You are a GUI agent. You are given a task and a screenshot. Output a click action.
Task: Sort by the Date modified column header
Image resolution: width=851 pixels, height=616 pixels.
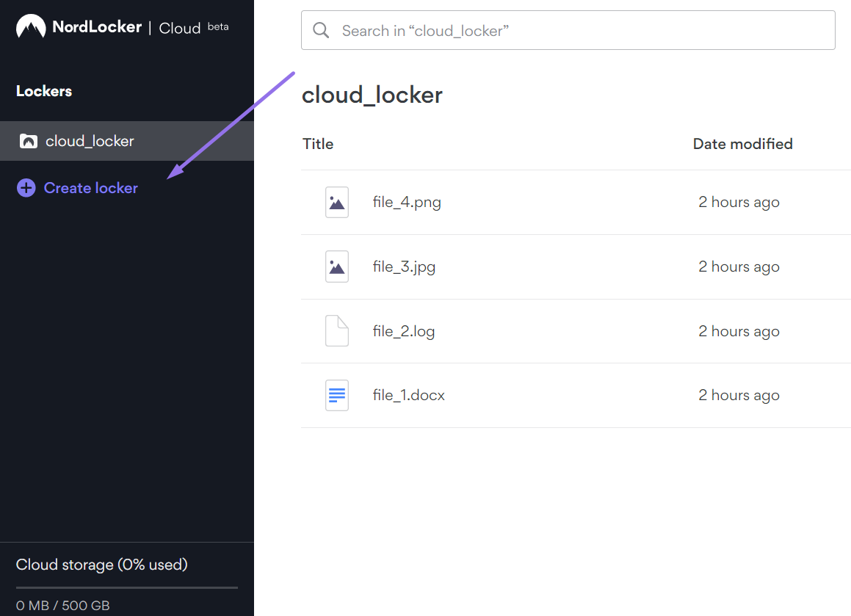742,144
